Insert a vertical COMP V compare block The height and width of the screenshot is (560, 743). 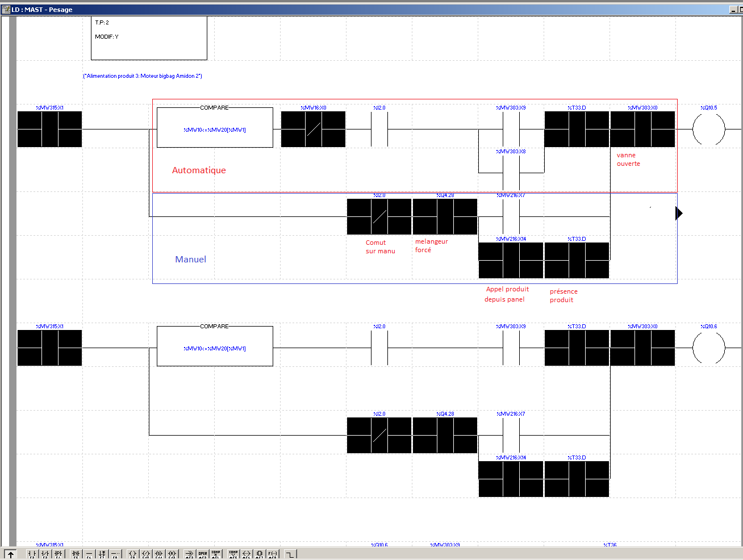coord(233,554)
